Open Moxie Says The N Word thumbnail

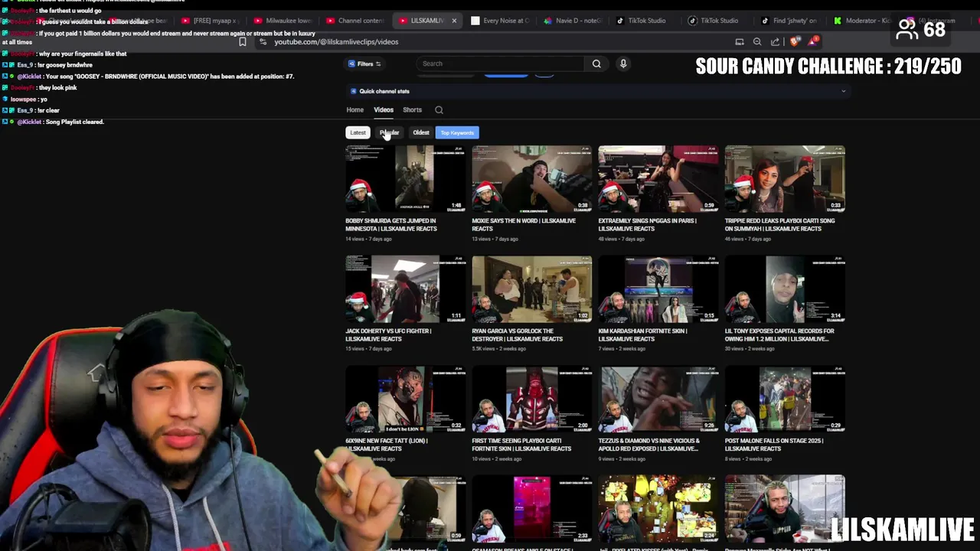tap(531, 179)
